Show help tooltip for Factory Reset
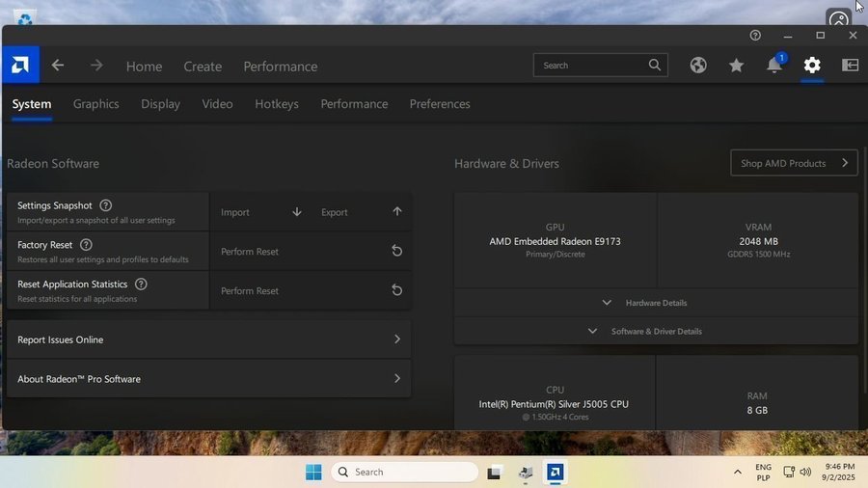The image size is (868, 488). tap(86, 245)
